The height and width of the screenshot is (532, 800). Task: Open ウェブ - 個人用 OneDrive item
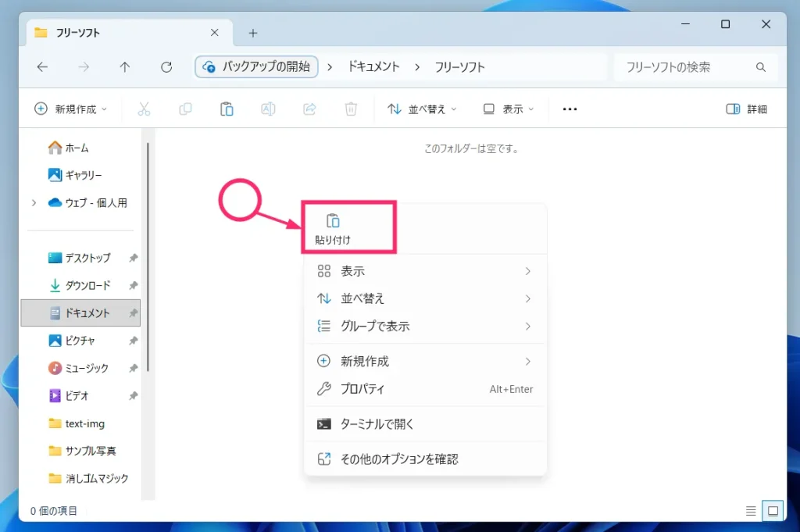[x=87, y=202]
